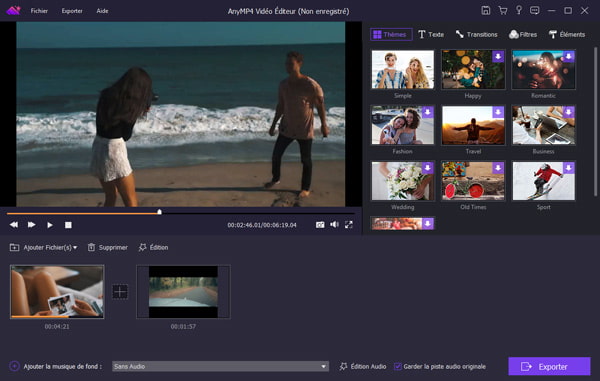Play the video preview
Image resolution: width=600 pixels, height=381 pixels.
[50, 225]
